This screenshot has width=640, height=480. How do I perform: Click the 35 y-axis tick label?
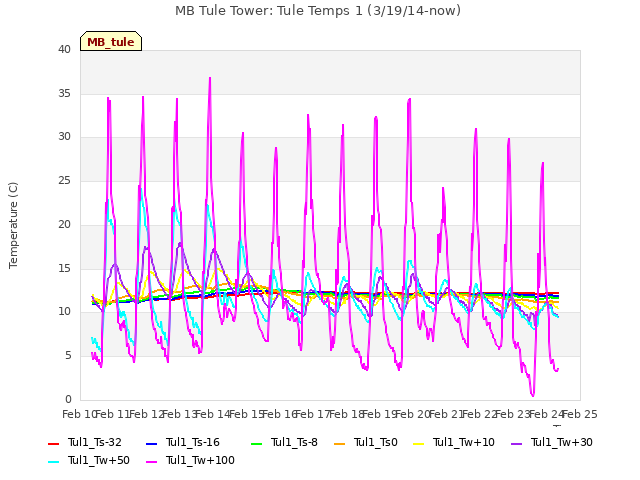point(64,93)
